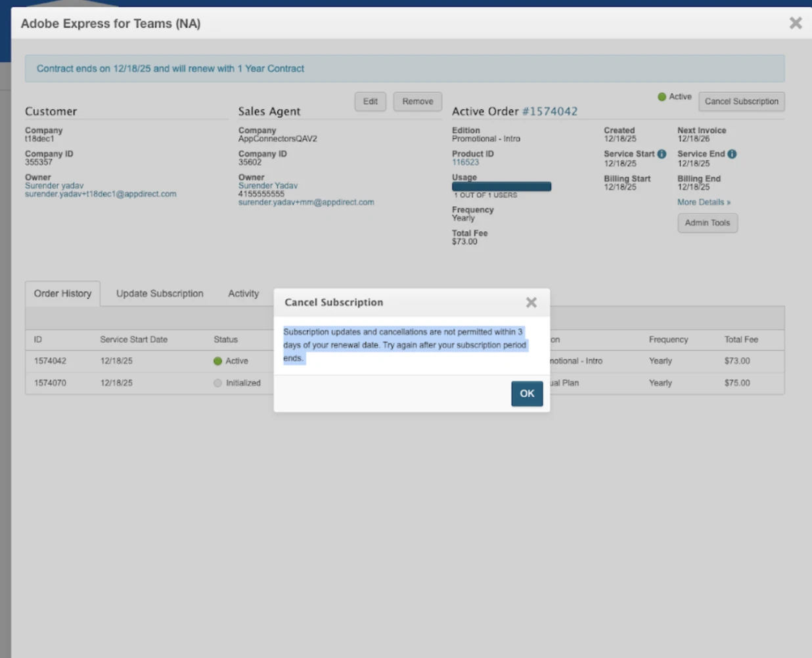Open customer owner email link
Image resolution: width=812 pixels, height=658 pixels.
click(101, 194)
